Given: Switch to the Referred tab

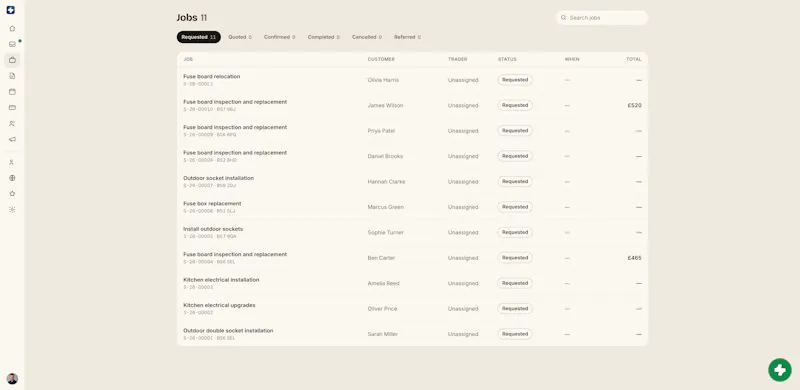Looking at the screenshot, I should [x=408, y=37].
